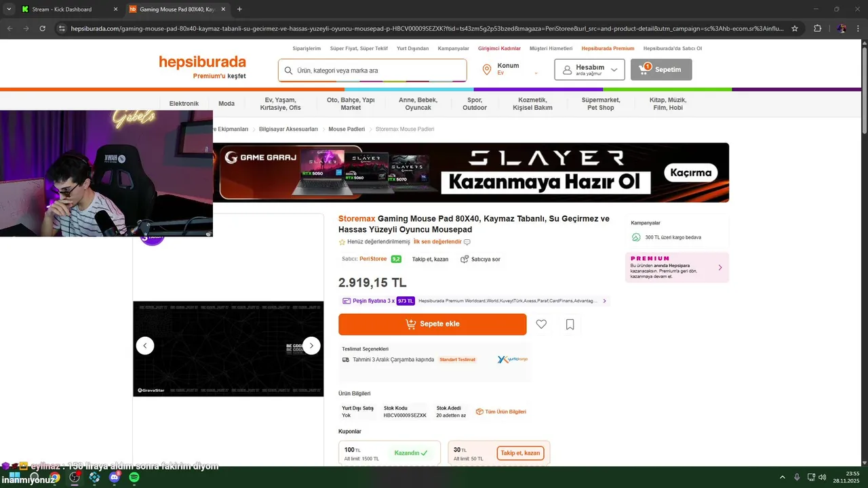Bookmark page with star icon

[x=795, y=28]
